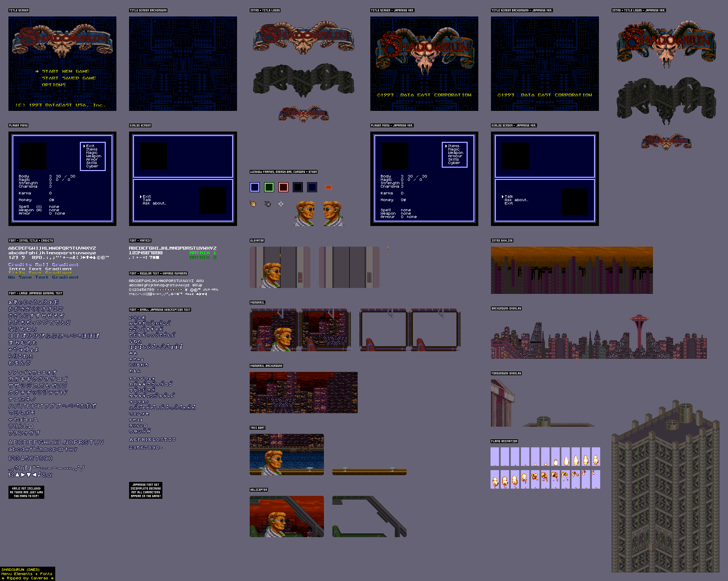Select OPTIONS on the title screen
Screen dimensions: 728x581
tap(54, 85)
